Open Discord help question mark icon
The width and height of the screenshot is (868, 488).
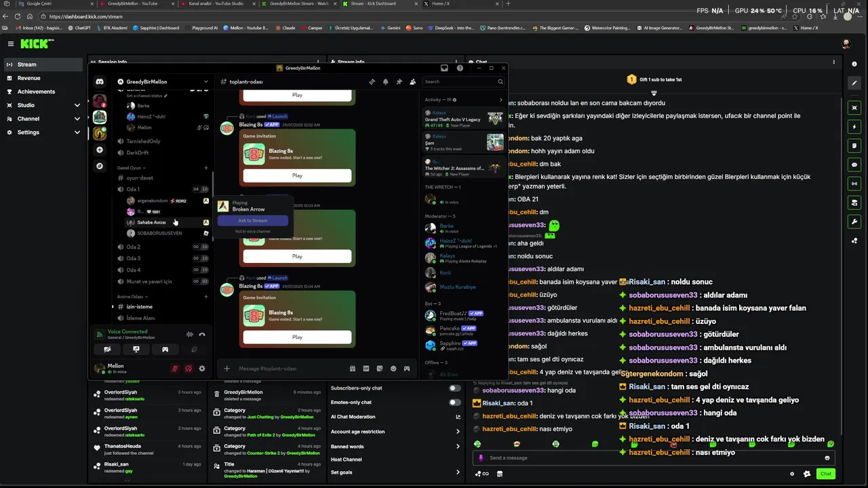(460, 68)
